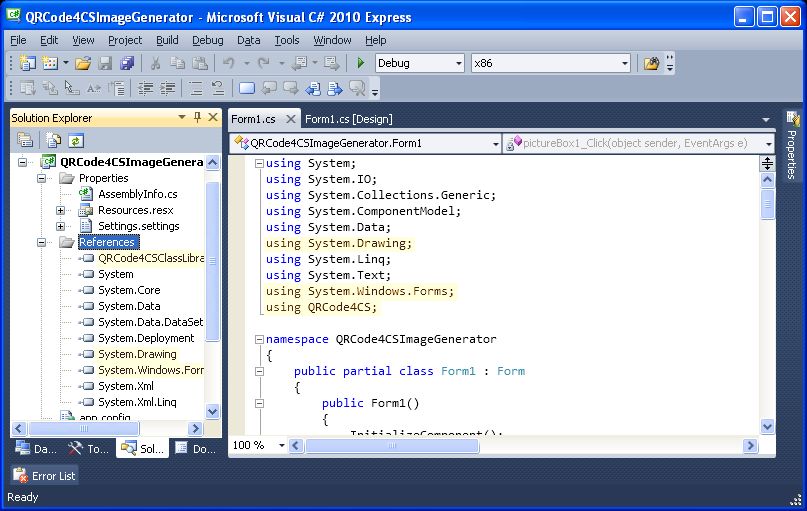The image size is (807, 511).
Task: Open the Debug configuration dropdown
Action: pyautogui.click(x=459, y=63)
